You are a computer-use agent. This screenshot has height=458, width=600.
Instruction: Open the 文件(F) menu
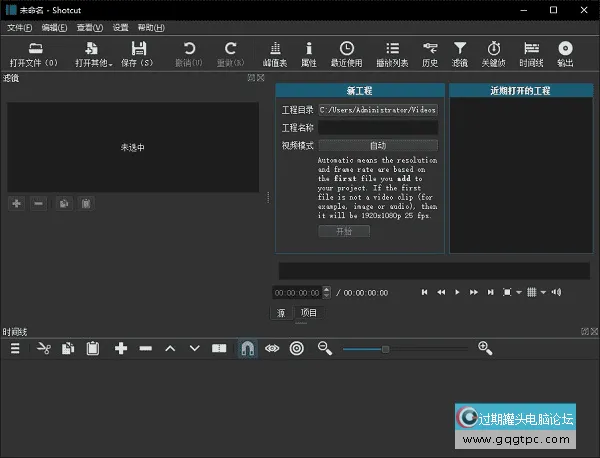tap(19, 27)
